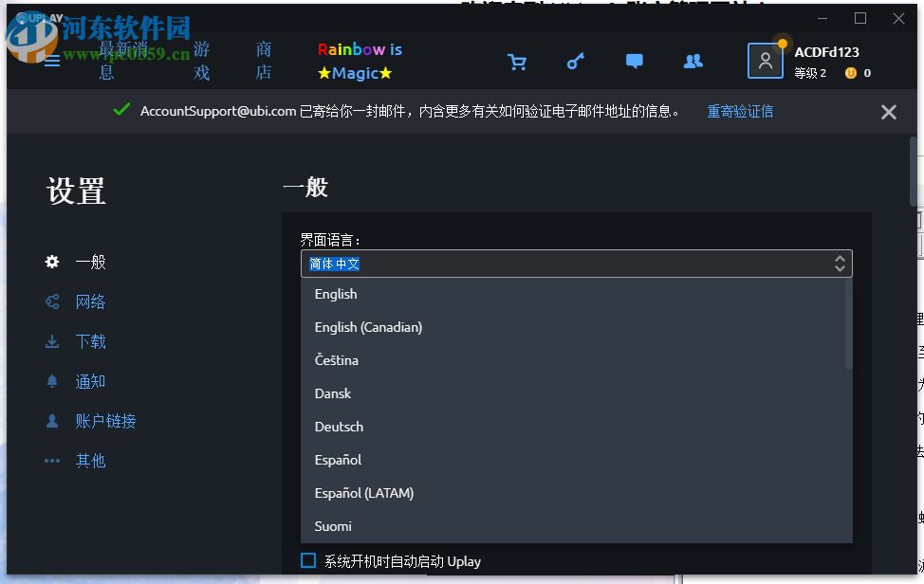Select the gear icon beside 一般
Viewport: 924px width, 584px height.
click(51, 263)
